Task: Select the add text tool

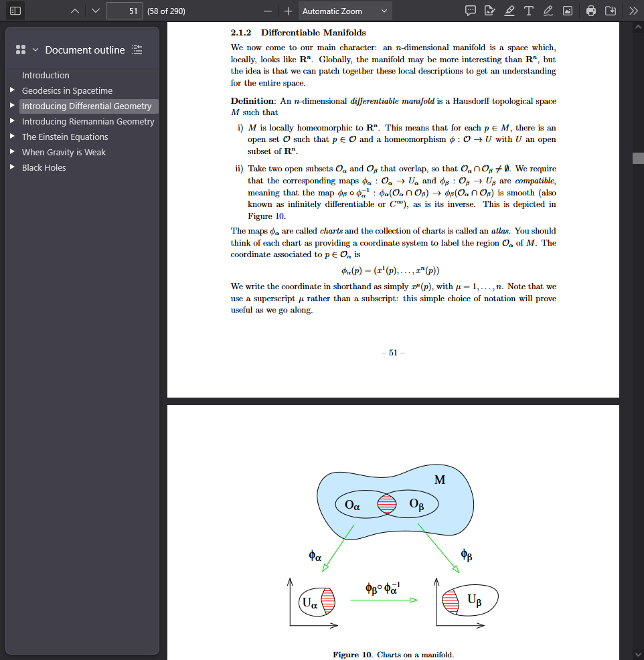Action: tap(529, 11)
